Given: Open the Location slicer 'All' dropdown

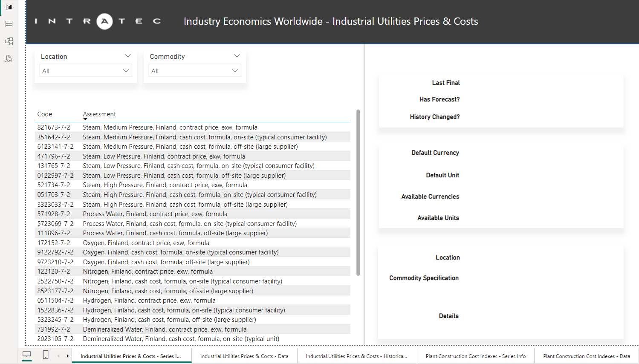Looking at the screenshot, I should coord(85,71).
